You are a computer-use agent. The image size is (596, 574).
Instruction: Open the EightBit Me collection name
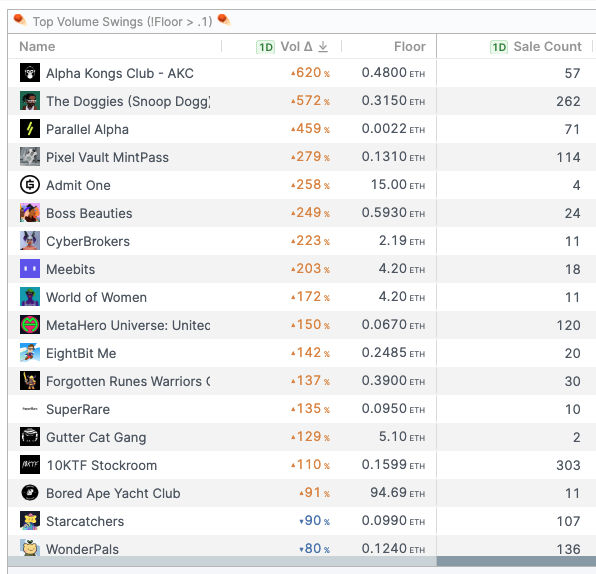pyautogui.click(x=81, y=354)
